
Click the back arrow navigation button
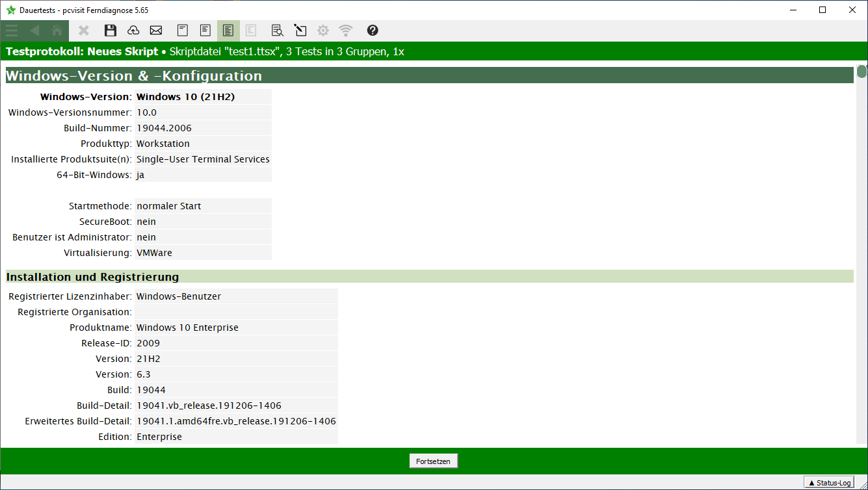(34, 31)
